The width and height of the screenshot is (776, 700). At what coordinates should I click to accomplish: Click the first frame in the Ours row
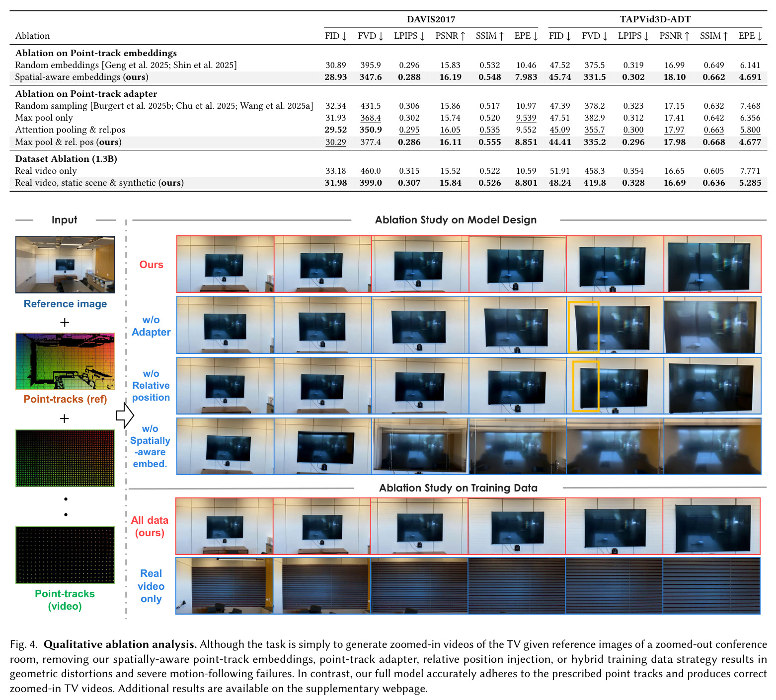226,264
